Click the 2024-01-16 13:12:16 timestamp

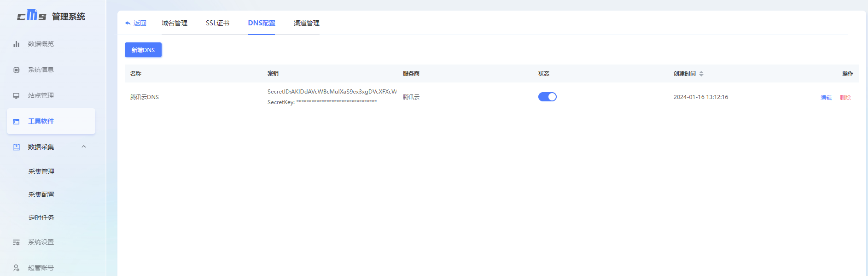pos(701,97)
